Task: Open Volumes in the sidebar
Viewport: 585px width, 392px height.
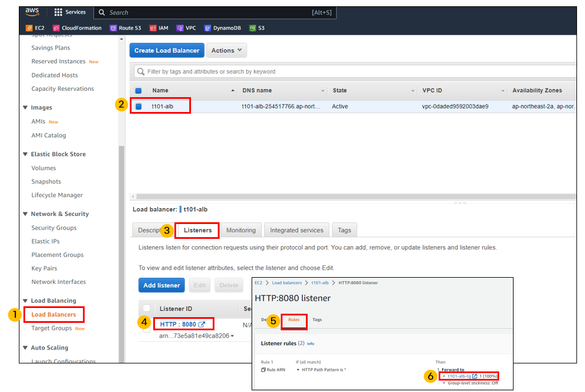Action: tap(43, 168)
